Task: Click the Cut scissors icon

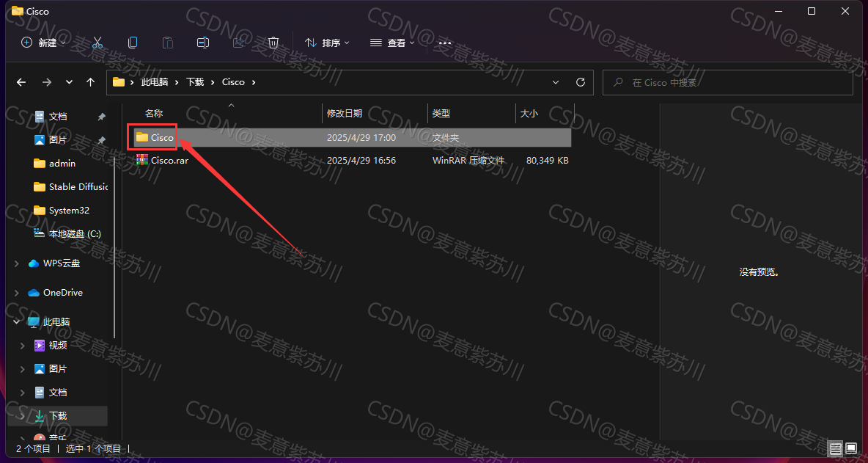Action: [x=98, y=43]
